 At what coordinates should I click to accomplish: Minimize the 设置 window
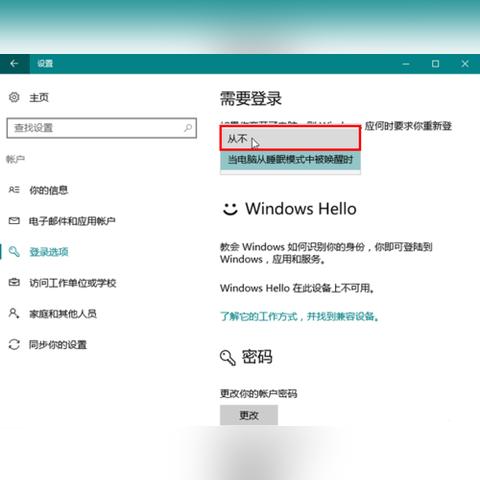point(406,64)
